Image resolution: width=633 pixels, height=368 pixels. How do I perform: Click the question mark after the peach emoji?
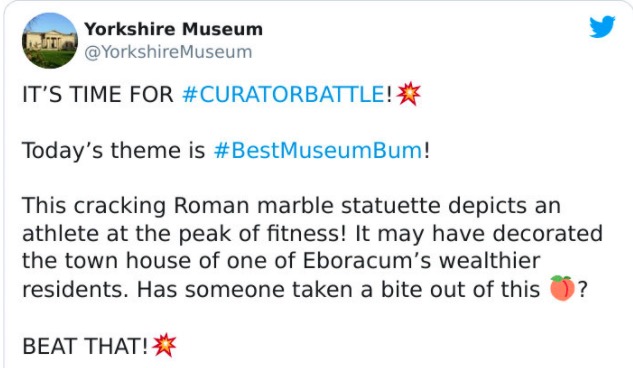pos(583,289)
